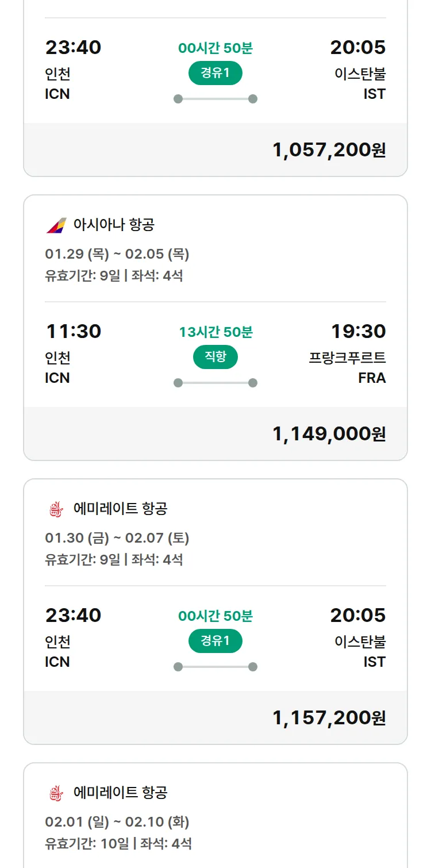
Task: Click the 13시간 50분 flight duration
Action: click(215, 332)
